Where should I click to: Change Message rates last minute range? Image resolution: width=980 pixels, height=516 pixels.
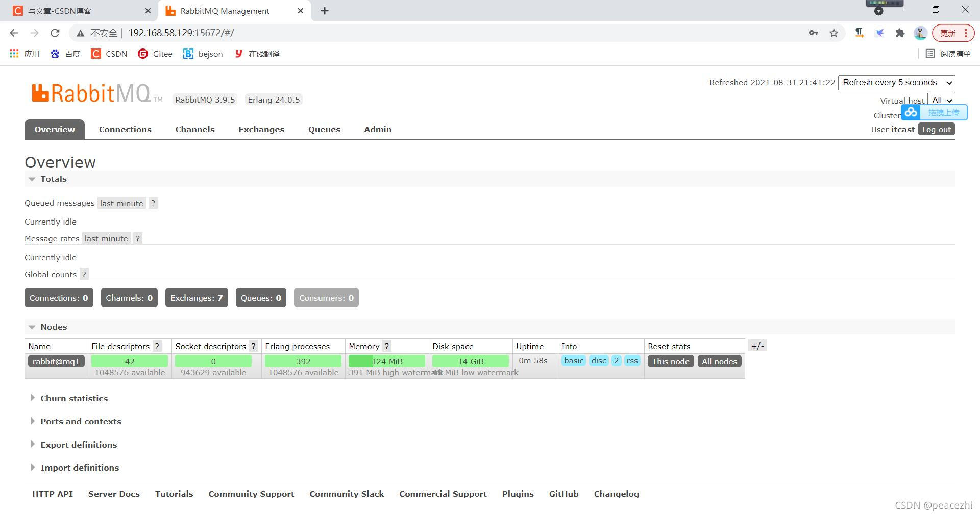point(106,238)
